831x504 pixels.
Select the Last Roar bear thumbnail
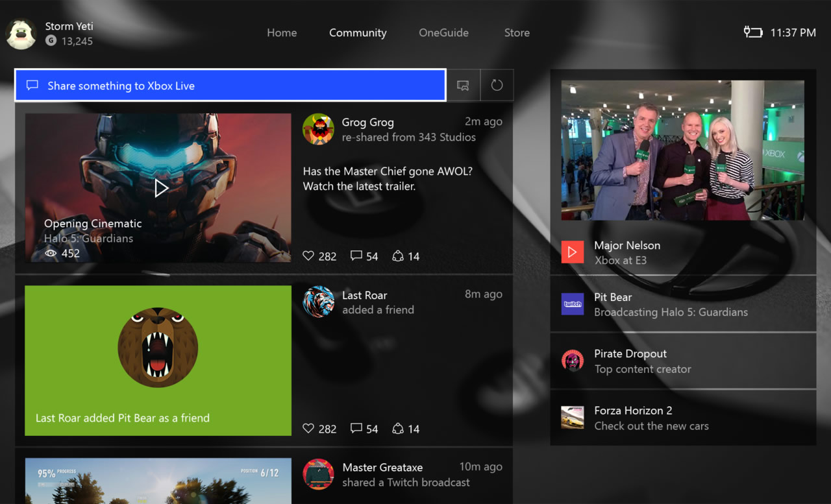point(158,361)
